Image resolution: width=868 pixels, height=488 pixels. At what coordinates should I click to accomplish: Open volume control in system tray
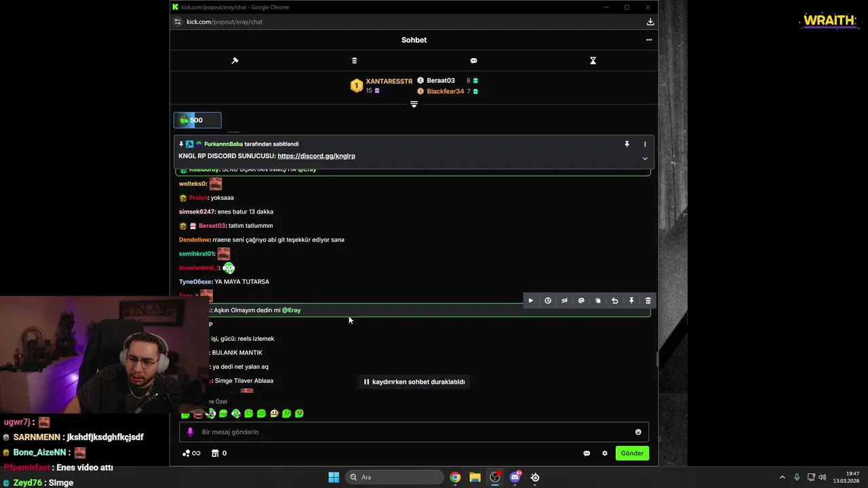click(822, 477)
